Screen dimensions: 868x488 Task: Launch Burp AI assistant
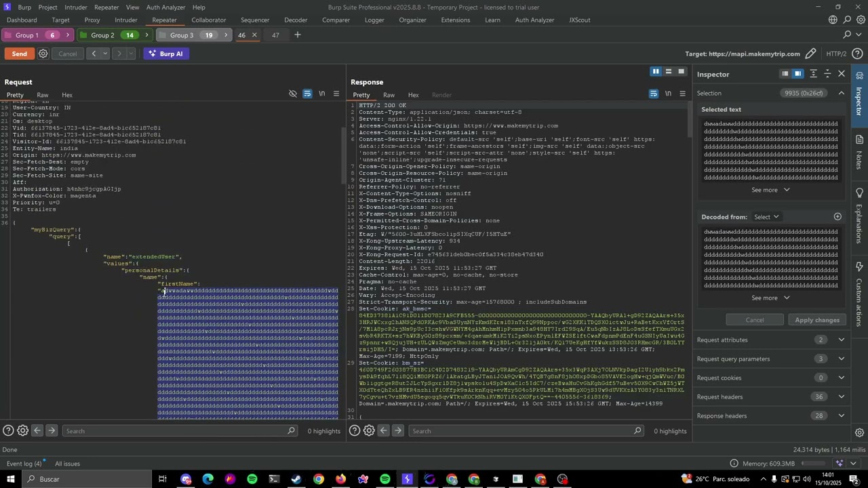coord(166,54)
